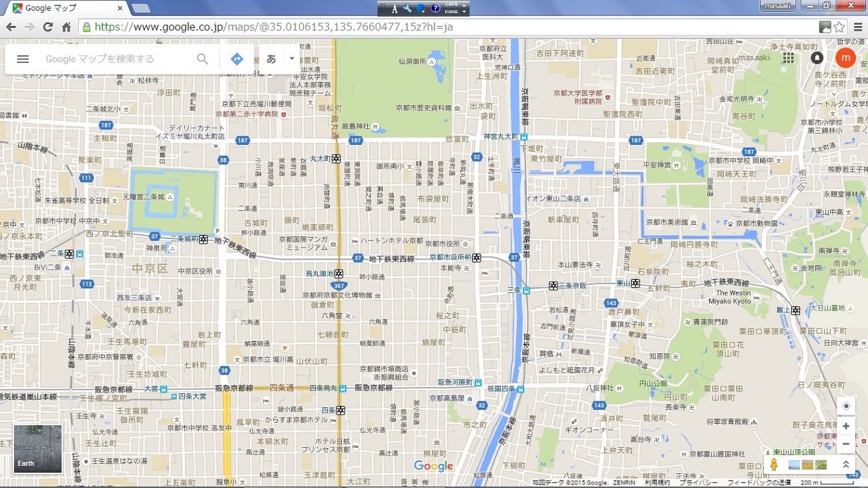Reload the page with refresh icon

pyautogui.click(x=47, y=27)
